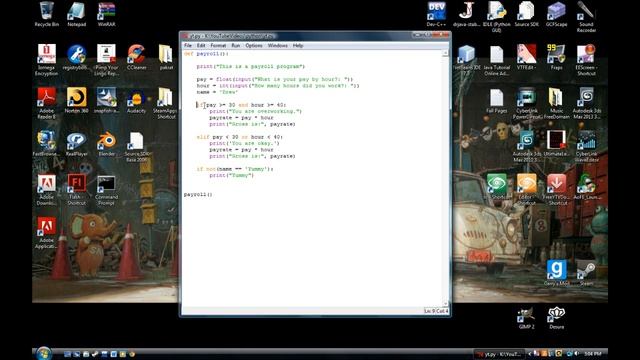Image resolution: width=640 pixels, height=360 pixels.
Task: Click the taskbar clock
Action: pos(593,354)
